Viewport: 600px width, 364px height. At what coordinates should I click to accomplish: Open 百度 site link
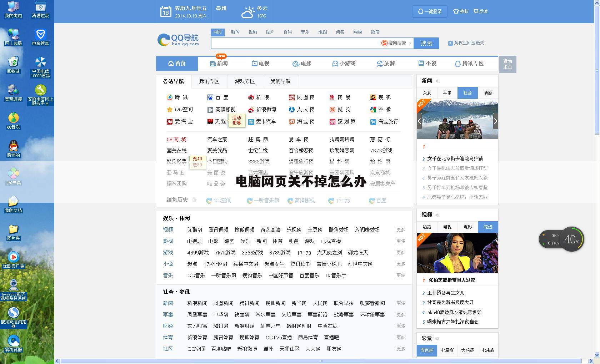(x=218, y=97)
